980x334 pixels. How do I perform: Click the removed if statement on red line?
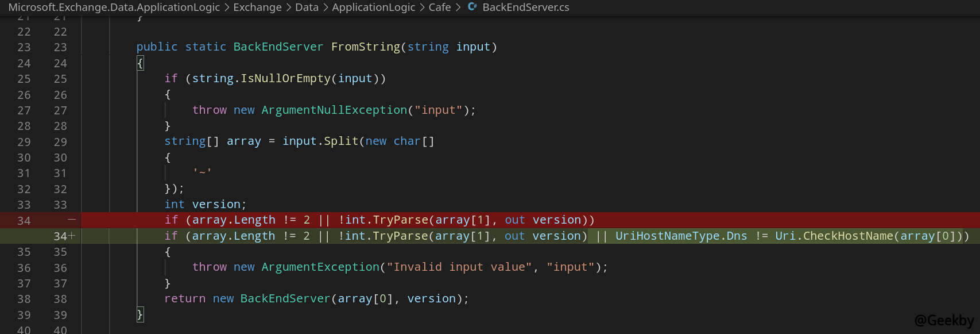coord(379,220)
